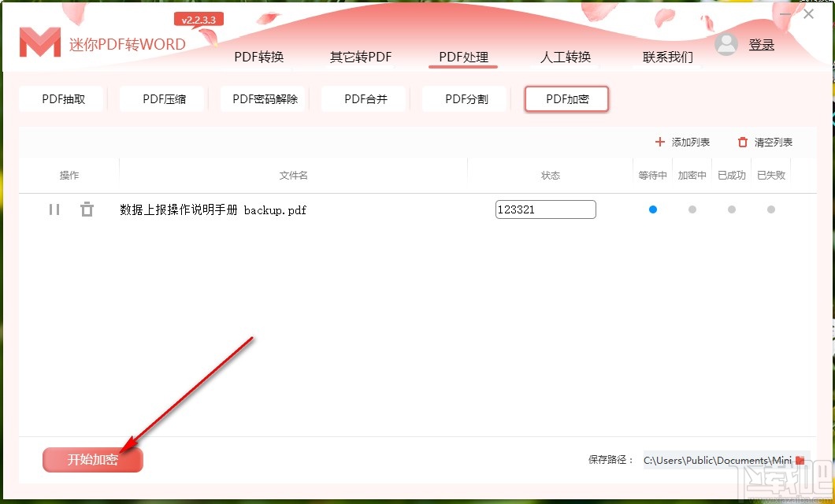Viewport: 835px width, 504px height.
Task: Click 清空列表 to clear the list
Action: (x=765, y=142)
